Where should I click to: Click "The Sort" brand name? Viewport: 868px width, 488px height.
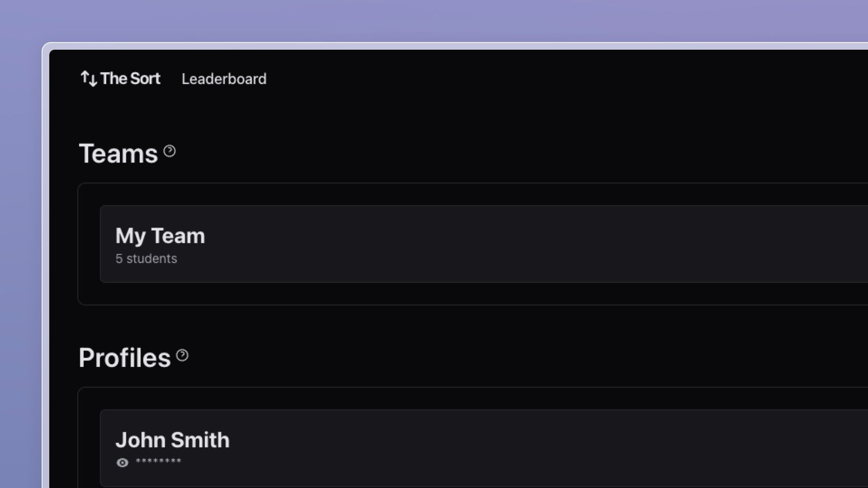click(130, 79)
